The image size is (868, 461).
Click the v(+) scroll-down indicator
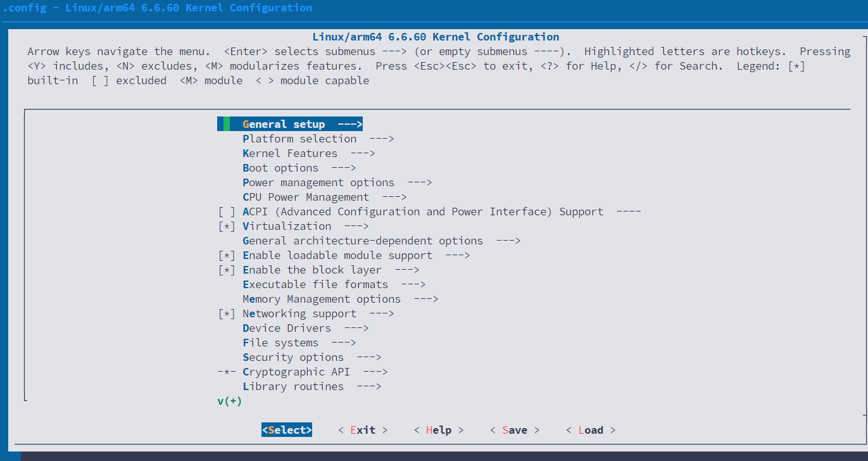tap(229, 401)
